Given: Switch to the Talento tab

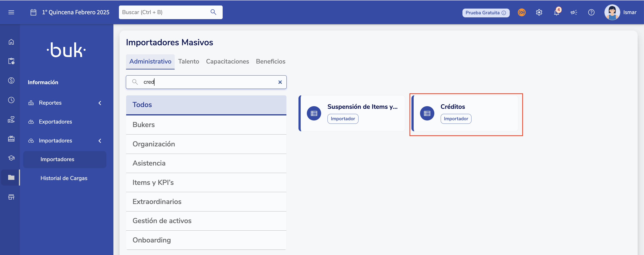Looking at the screenshot, I should (189, 61).
